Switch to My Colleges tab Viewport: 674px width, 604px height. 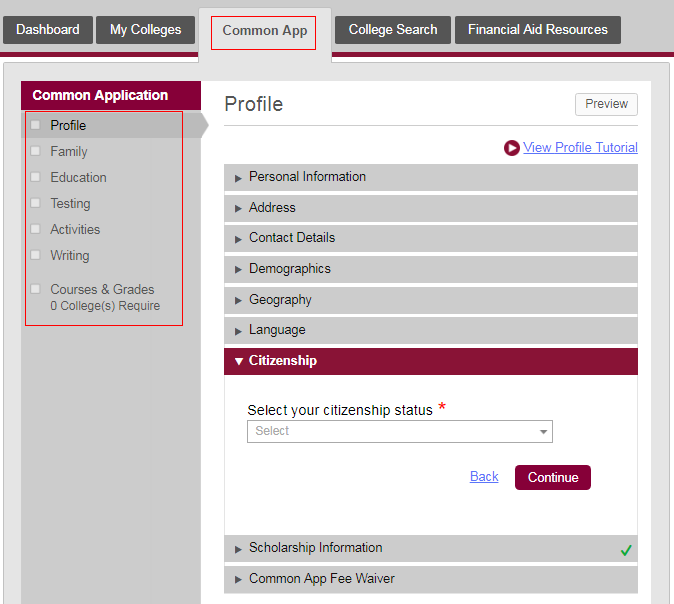click(x=145, y=30)
